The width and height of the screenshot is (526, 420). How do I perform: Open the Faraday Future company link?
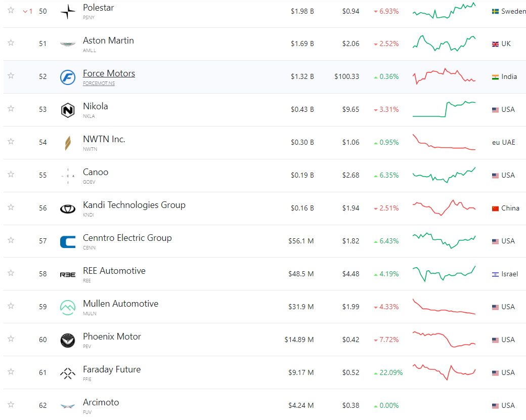(112, 369)
